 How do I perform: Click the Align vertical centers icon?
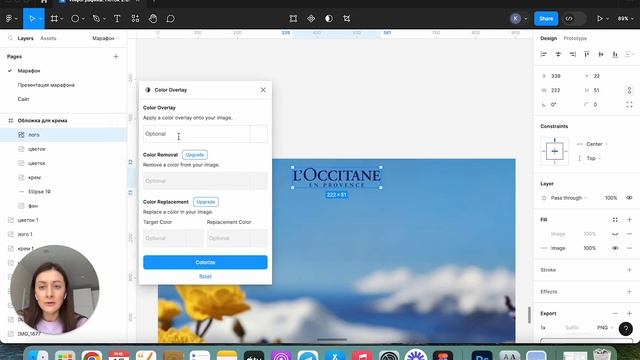click(601, 54)
